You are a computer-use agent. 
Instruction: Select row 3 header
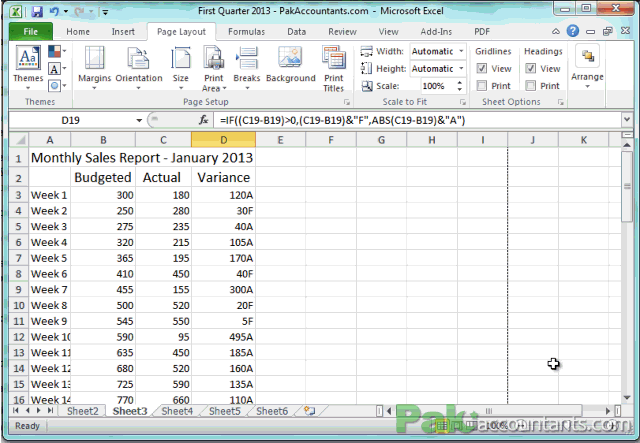19,195
